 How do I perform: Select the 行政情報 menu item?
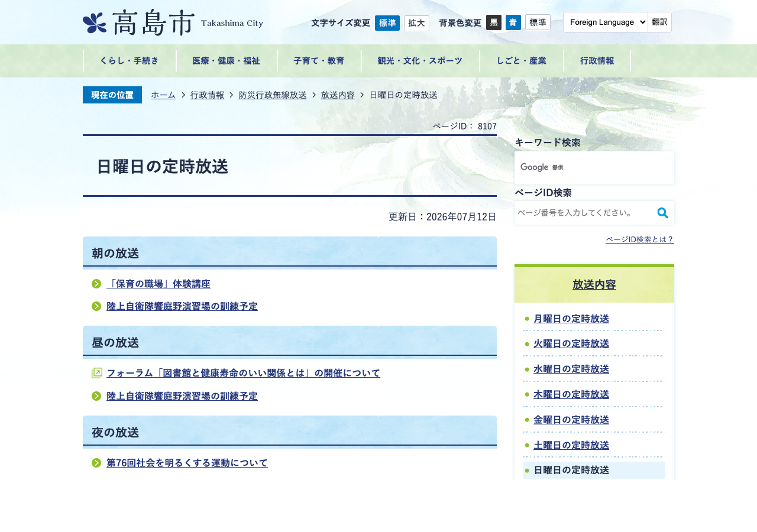(x=597, y=61)
